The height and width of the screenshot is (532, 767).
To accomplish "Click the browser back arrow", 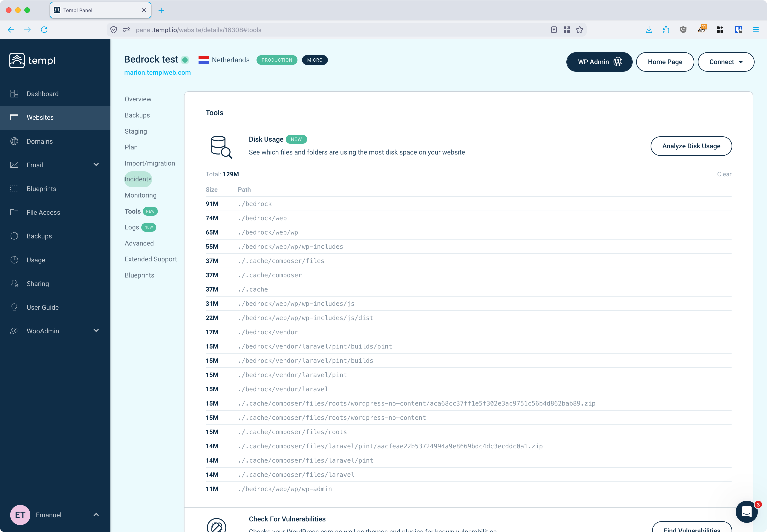I will point(11,30).
